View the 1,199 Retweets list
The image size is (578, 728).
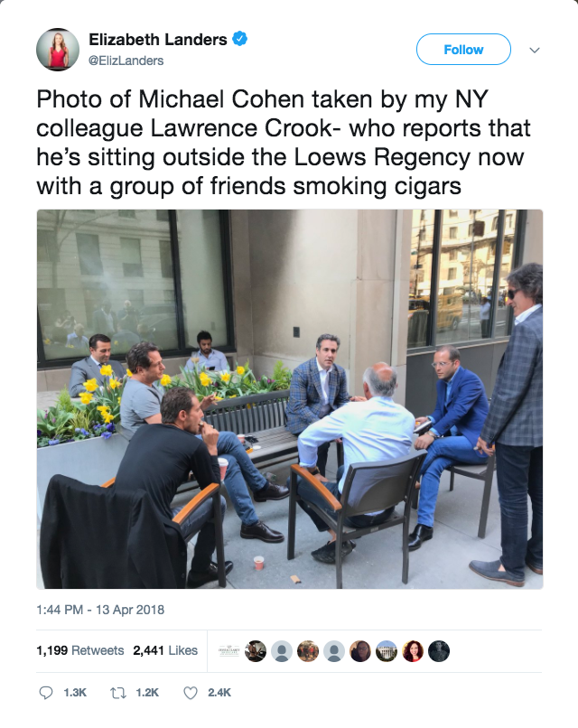click(79, 650)
